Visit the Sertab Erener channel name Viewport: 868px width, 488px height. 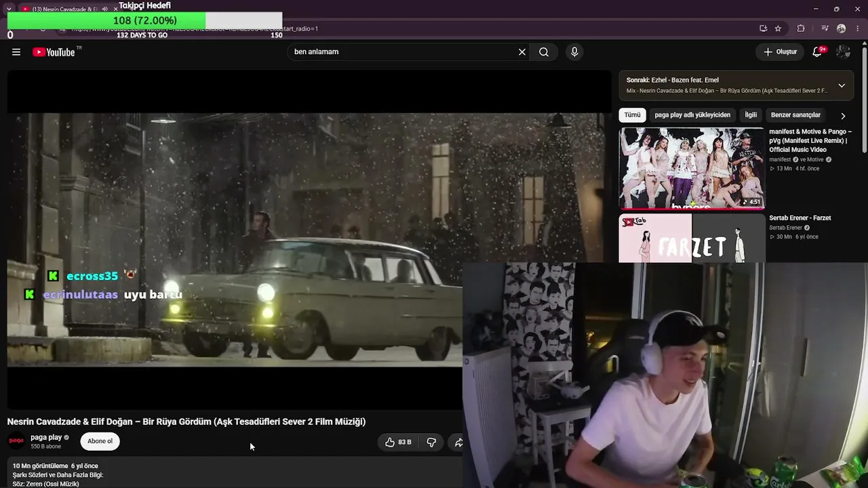[785, 228]
